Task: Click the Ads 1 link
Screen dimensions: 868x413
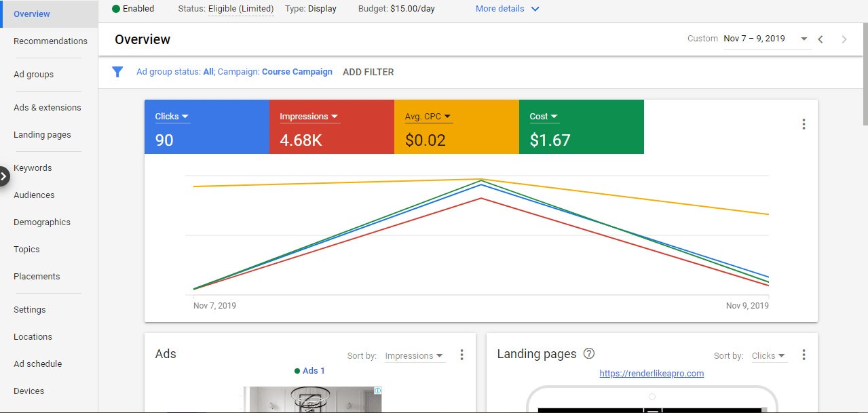Action: click(314, 371)
